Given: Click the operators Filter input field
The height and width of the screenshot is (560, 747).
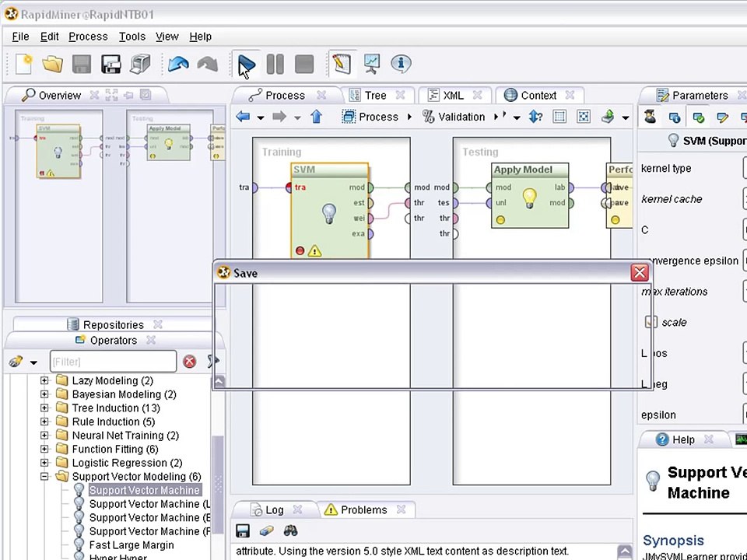Looking at the screenshot, I should point(114,362).
